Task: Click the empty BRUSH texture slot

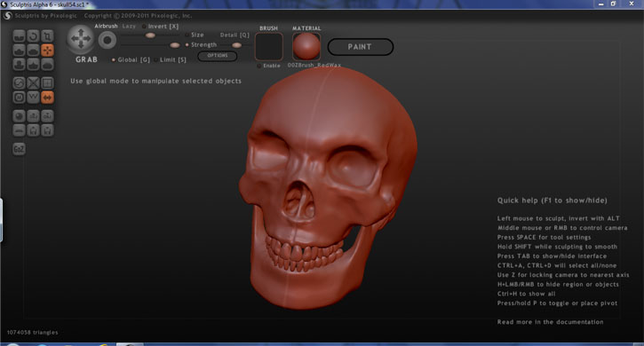Action: (x=269, y=47)
